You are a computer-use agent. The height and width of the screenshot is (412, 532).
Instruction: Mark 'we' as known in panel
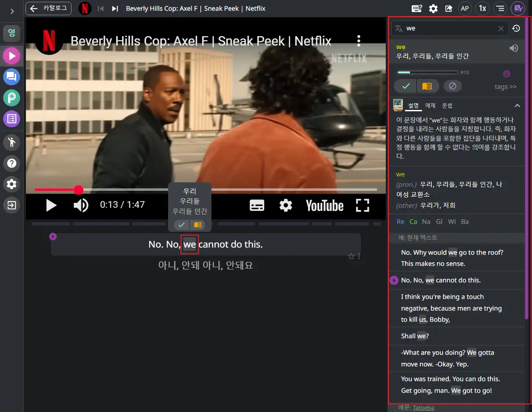click(x=406, y=86)
